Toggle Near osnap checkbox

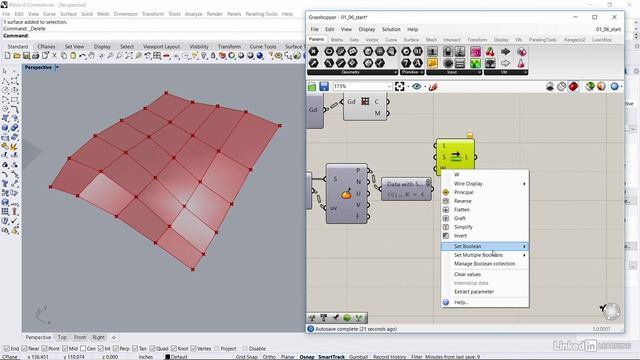24,349
